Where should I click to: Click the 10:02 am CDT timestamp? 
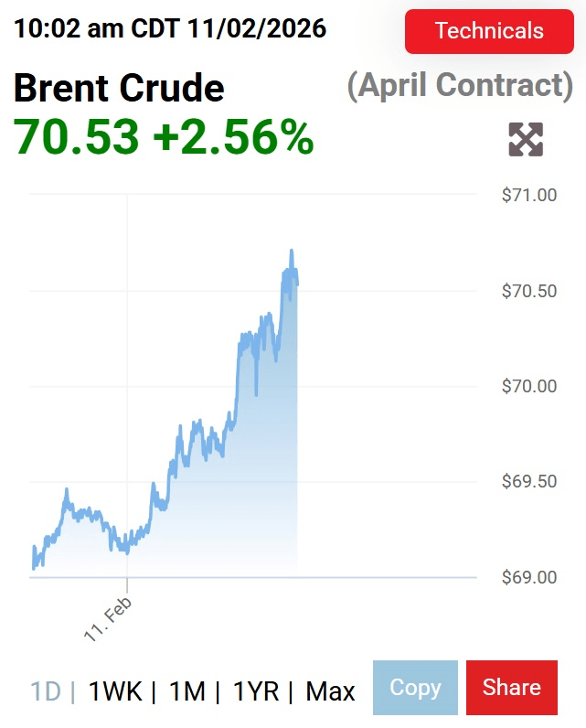(x=170, y=28)
